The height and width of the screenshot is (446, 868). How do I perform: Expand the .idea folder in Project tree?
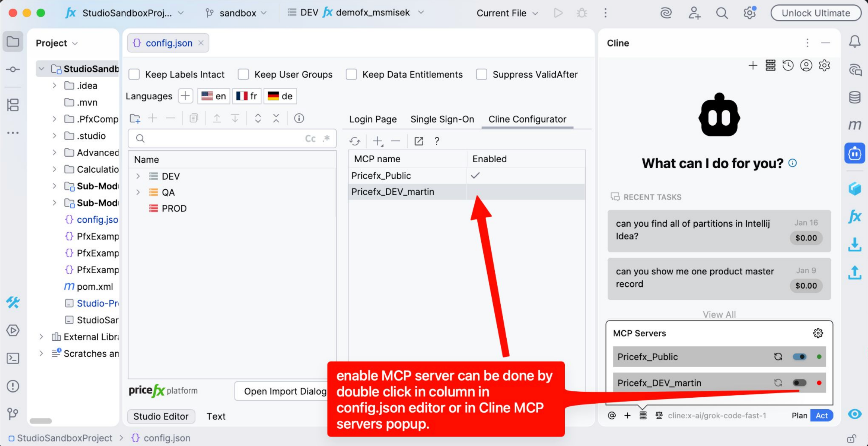54,86
